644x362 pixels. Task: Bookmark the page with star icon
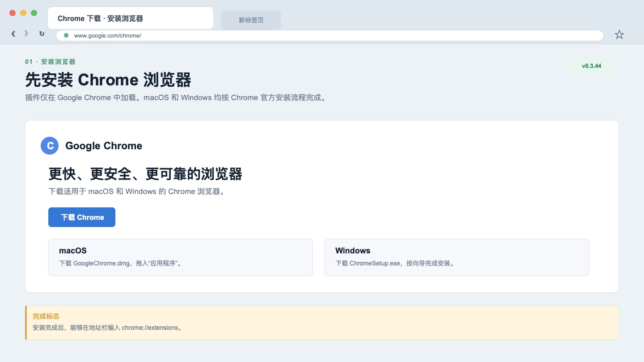(619, 34)
